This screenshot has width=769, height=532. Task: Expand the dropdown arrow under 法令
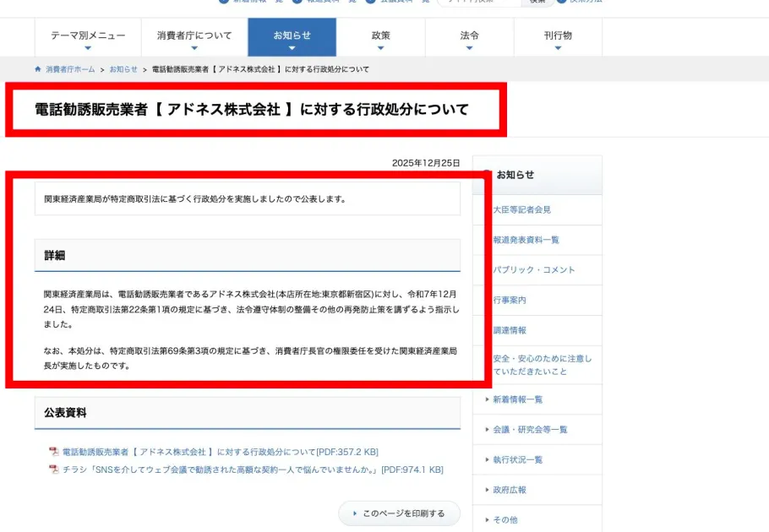point(469,48)
